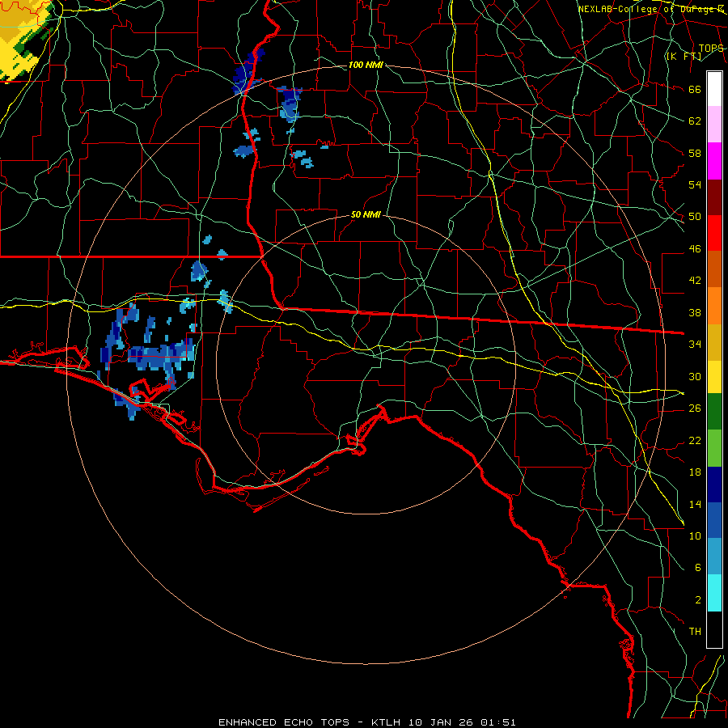Click the TH legend label

(x=695, y=632)
